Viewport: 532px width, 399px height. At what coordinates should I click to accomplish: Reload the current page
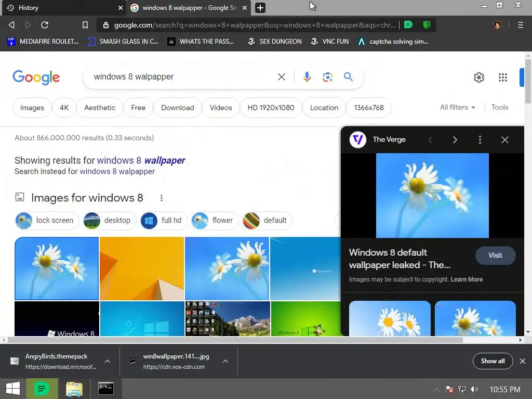(x=45, y=25)
